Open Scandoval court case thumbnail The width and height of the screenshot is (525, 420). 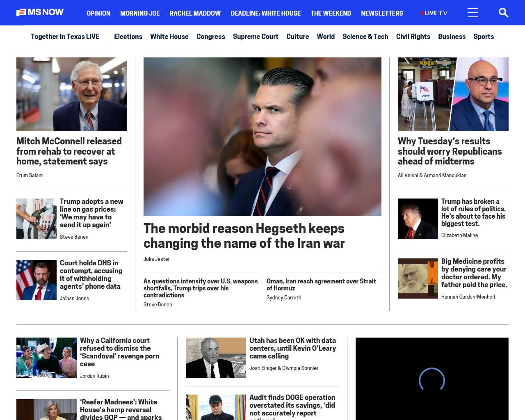pos(46,358)
